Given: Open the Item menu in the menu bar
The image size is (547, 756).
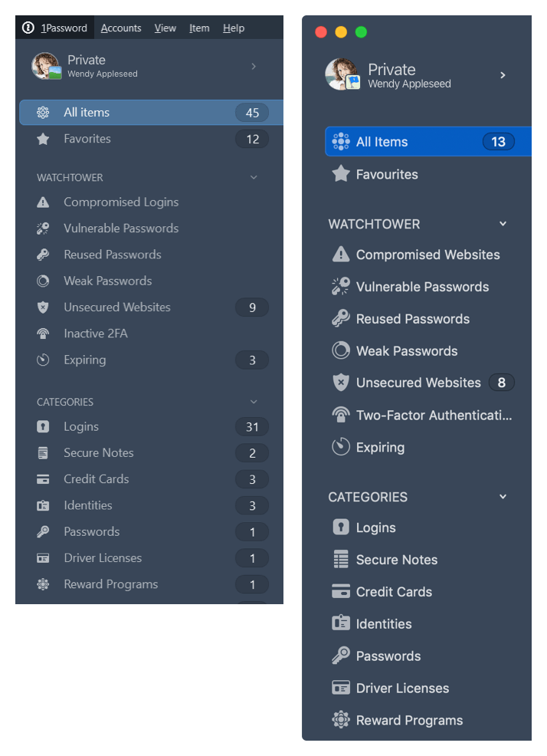Looking at the screenshot, I should click(199, 28).
